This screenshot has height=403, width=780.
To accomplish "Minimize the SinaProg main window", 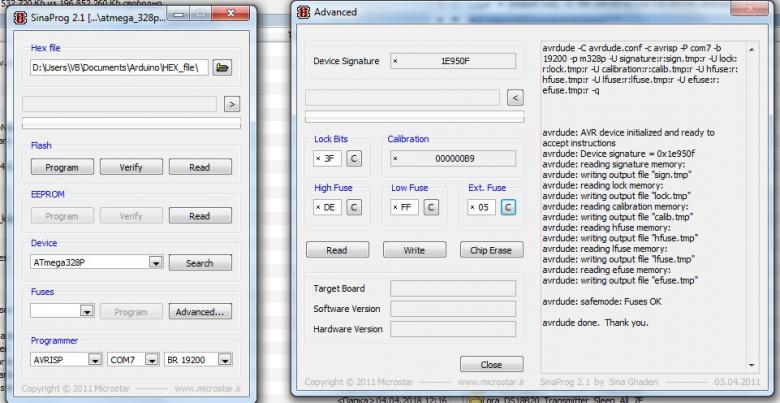I will [x=178, y=14].
